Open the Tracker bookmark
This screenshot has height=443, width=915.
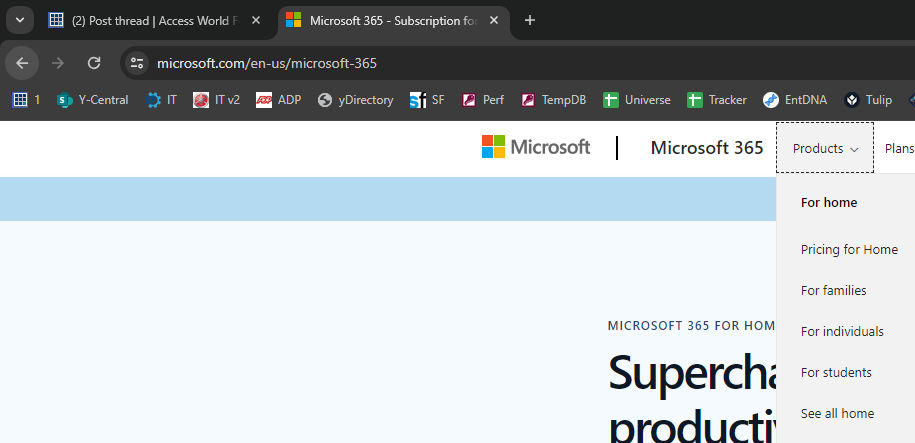coord(717,100)
